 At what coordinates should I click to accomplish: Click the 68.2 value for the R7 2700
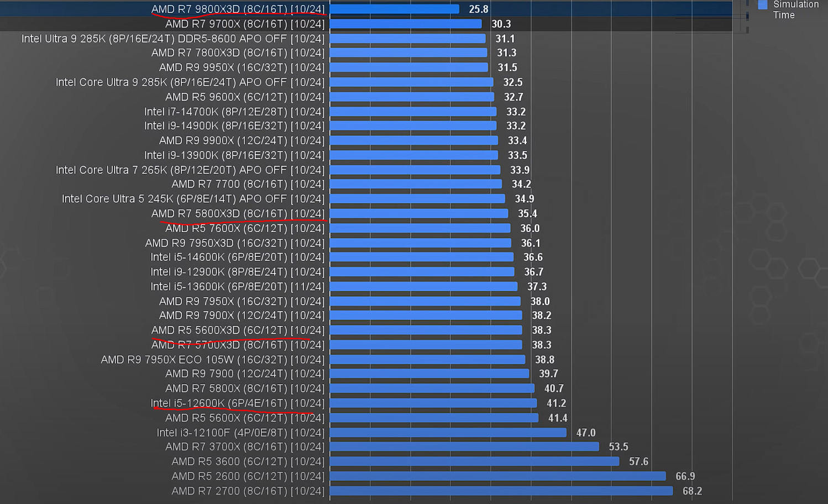tap(693, 491)
